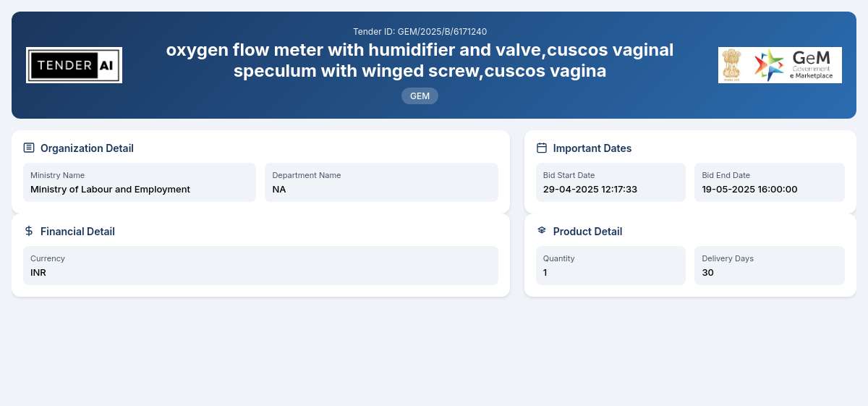Click the Product Detail layers icon
Viewport: 868px width, 406px height.
tap(542, 231)
